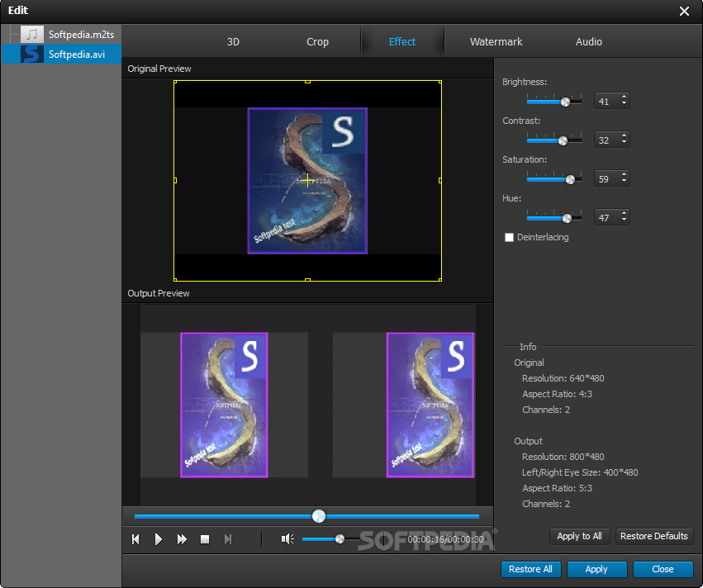Screen dimensions: 703x588
Task: Click the 'Resolution: 640*480' text
Action: 563,378
